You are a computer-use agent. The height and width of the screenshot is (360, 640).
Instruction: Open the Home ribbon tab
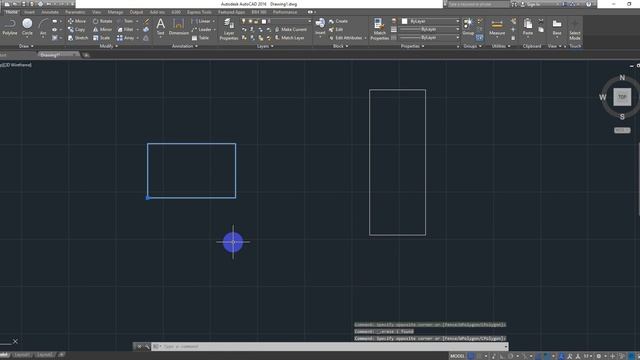[11, 12]
